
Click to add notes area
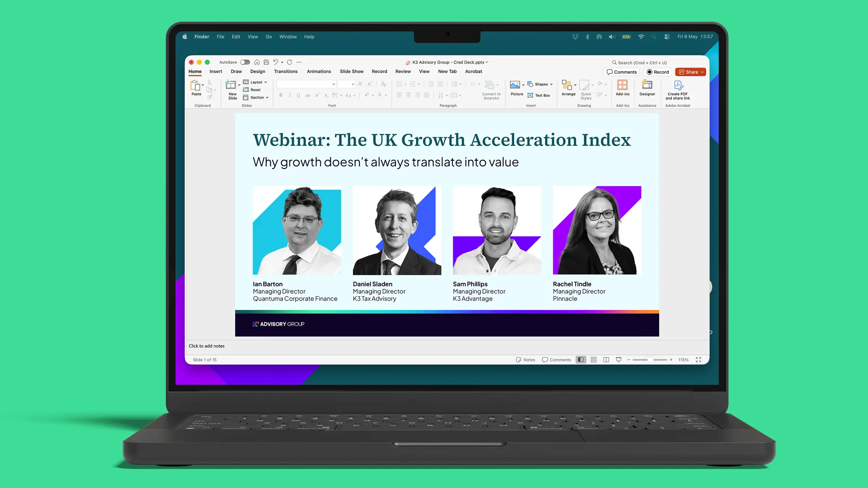pos(207,346)
